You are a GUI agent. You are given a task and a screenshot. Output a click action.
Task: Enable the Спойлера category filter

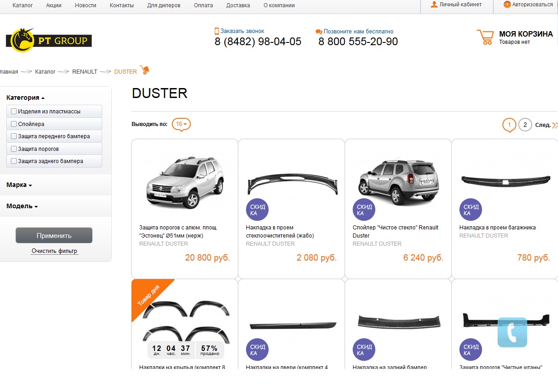point(14,124)
